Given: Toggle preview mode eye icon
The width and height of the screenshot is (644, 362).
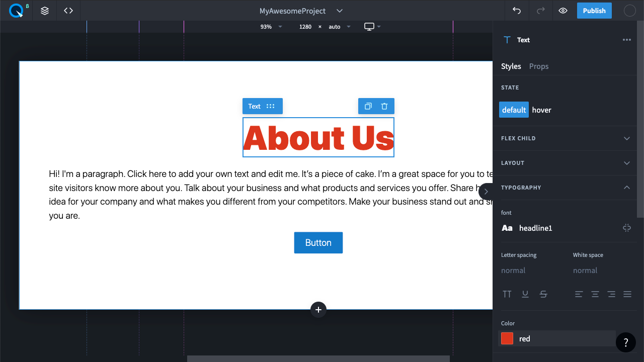Looking at the screenshot, I should coord(563,11).
